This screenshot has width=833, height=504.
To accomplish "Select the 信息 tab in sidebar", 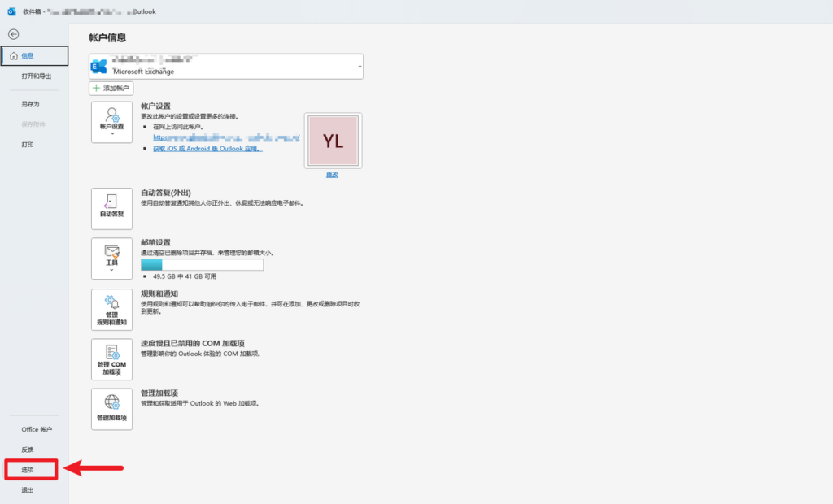I will point(34,56).
